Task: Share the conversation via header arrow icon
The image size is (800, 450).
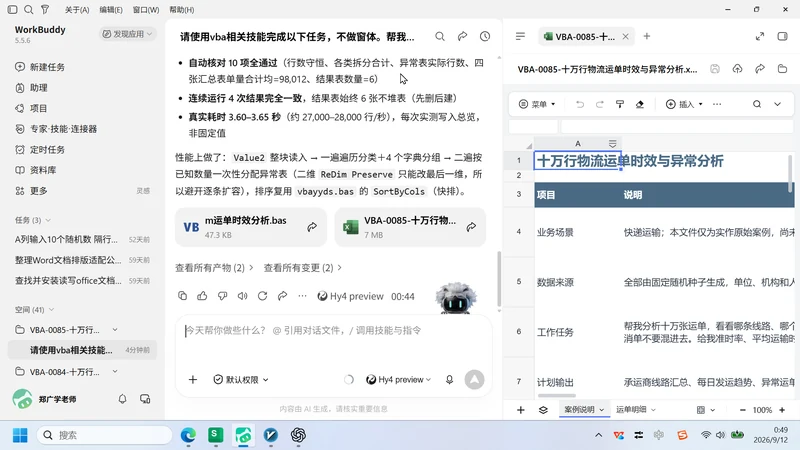Action: [462, 36]
